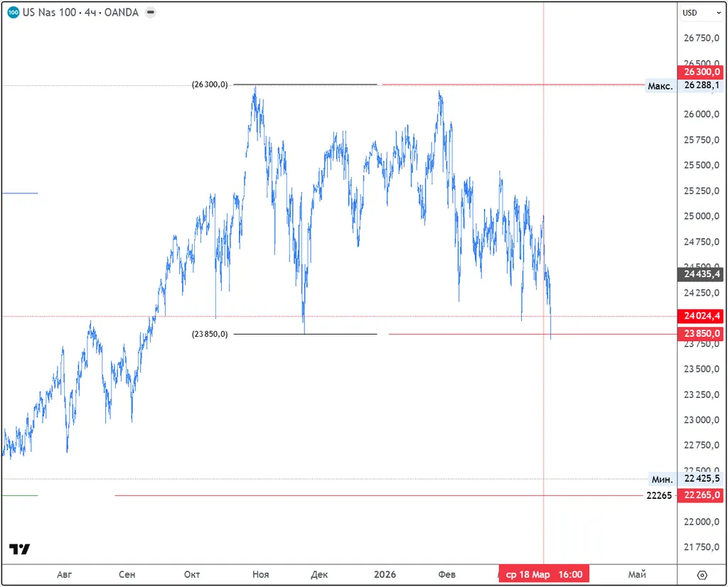Select the 22265 text label near bottom line
The image size is (728, 587).
pyautogui.click(x=659, y=495)
